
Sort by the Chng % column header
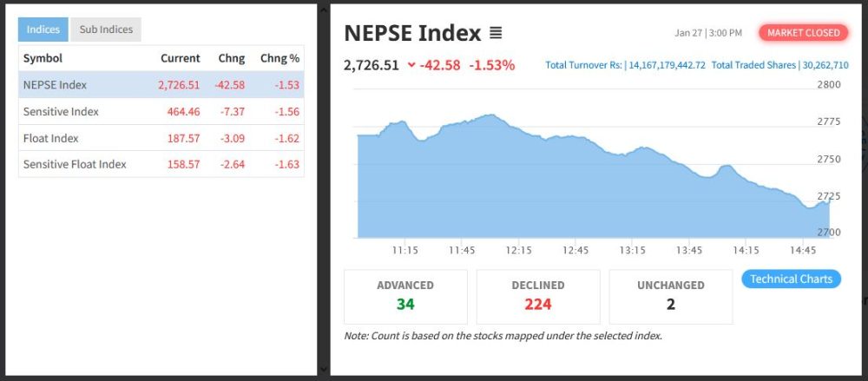279,58
